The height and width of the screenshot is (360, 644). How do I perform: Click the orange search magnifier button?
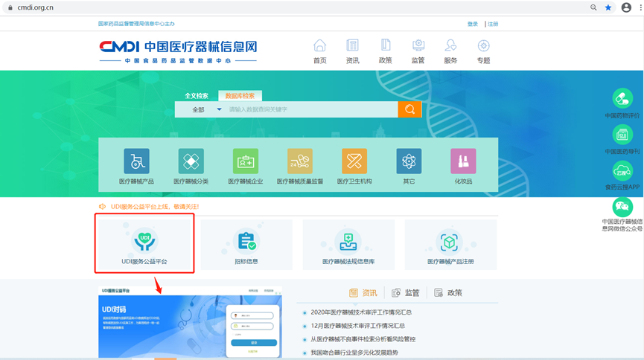coord(409,109)
